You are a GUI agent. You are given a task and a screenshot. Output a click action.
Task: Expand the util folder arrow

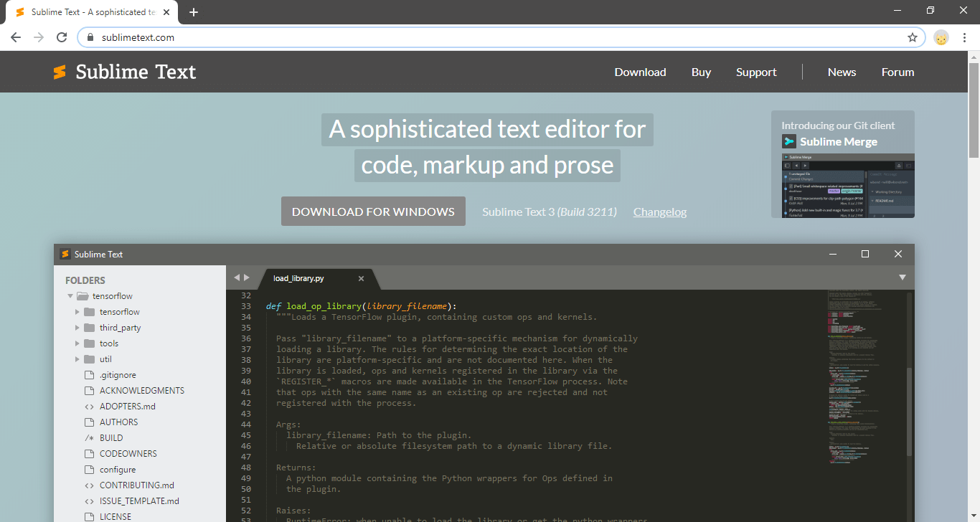coord(77,359)
